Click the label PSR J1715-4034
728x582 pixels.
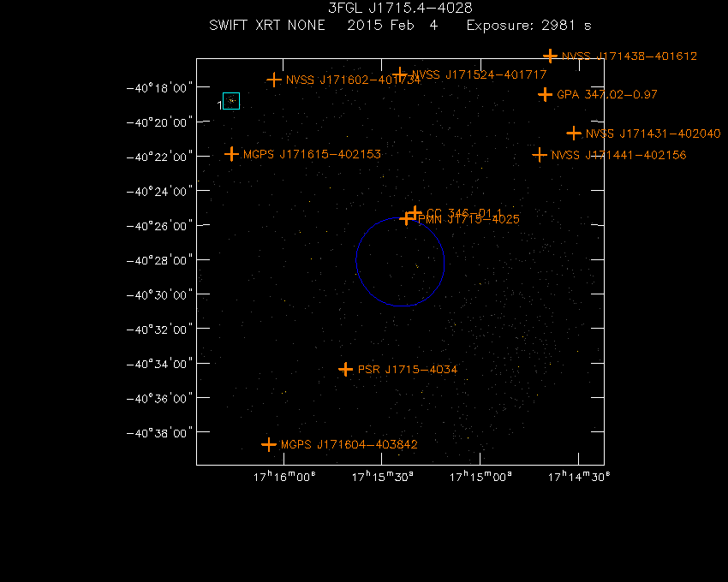[x=408, y=370]
